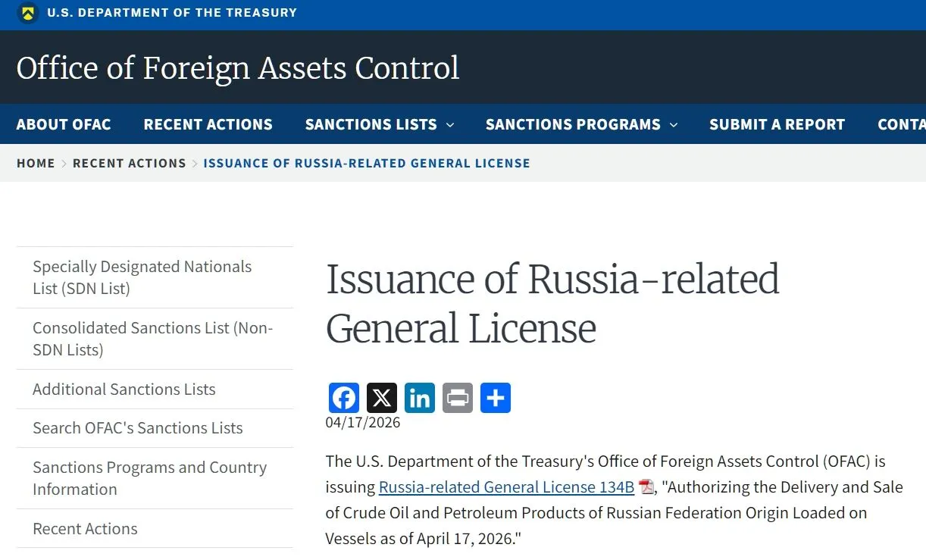Open Sanctions Programs and Country Information
The width and height of the screenshot is (926, 560).
pyautogui.click(x=149, y=477)
